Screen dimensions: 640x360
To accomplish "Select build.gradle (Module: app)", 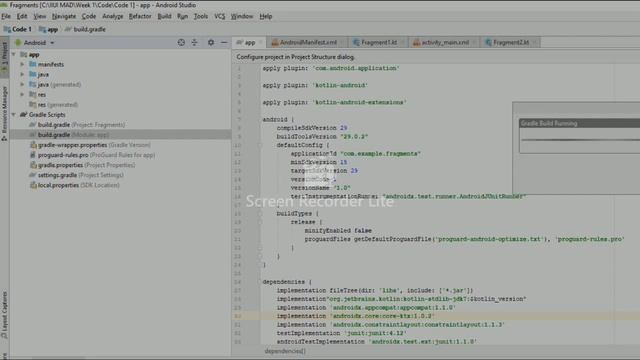I will coord(69,135).
